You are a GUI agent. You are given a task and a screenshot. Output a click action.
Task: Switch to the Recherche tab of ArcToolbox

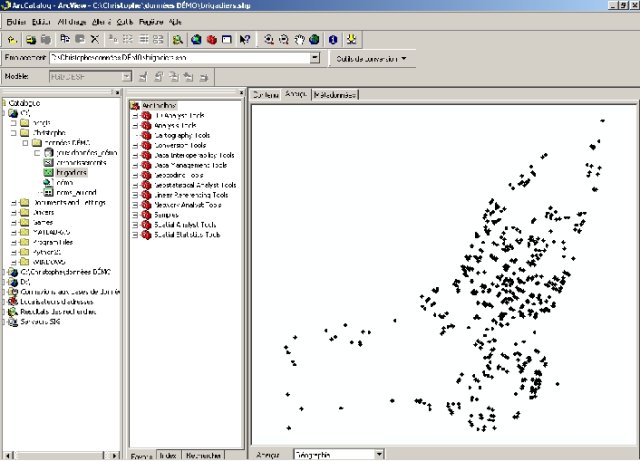(x=203, y=454)
